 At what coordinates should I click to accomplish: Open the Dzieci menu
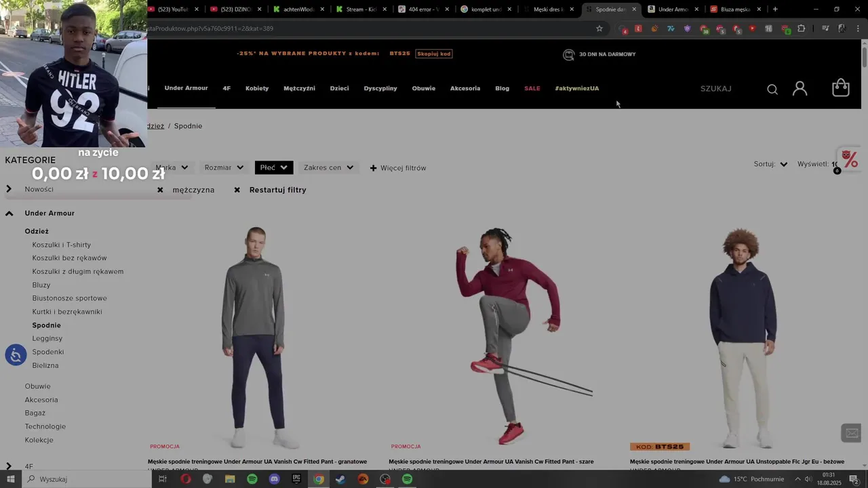point(339,88)
